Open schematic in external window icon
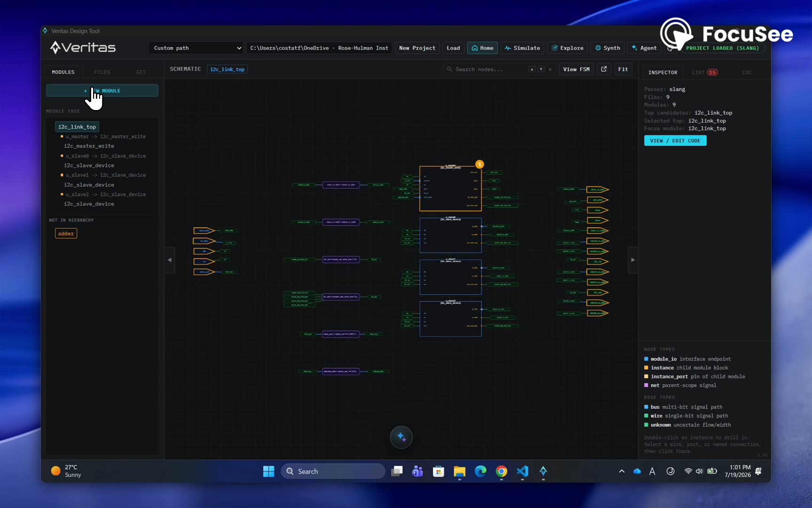Viewport: 812px width, 508px height. (604, 69)
